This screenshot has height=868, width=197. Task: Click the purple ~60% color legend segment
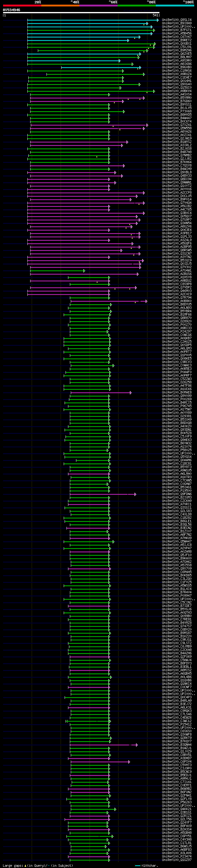coord(99,6)
